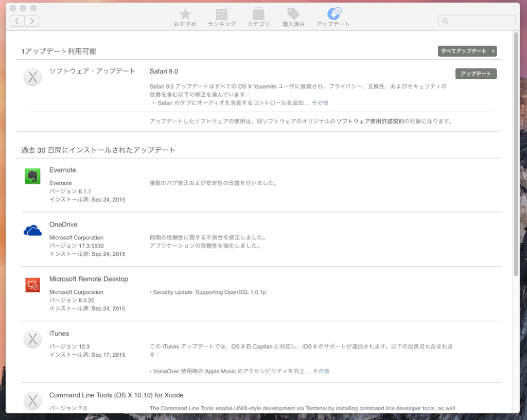
Task: Click the Evernote app title
Action: [x=62, y=170]
